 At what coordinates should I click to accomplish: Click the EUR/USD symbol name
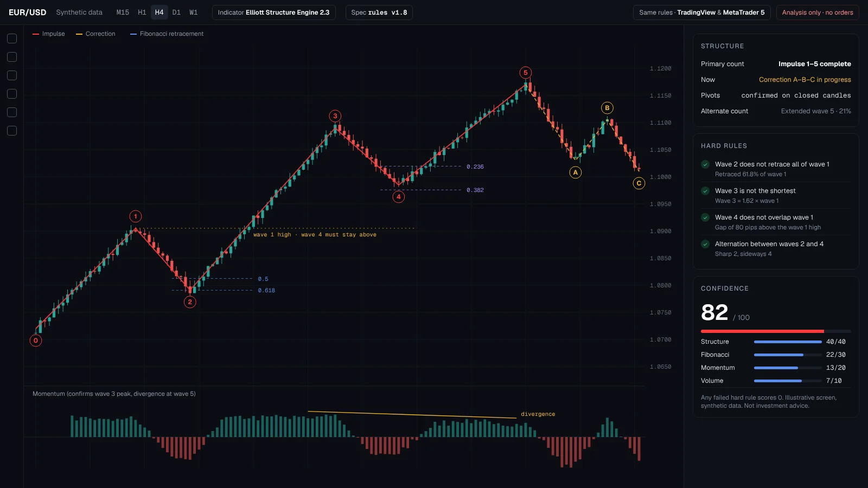28,12
